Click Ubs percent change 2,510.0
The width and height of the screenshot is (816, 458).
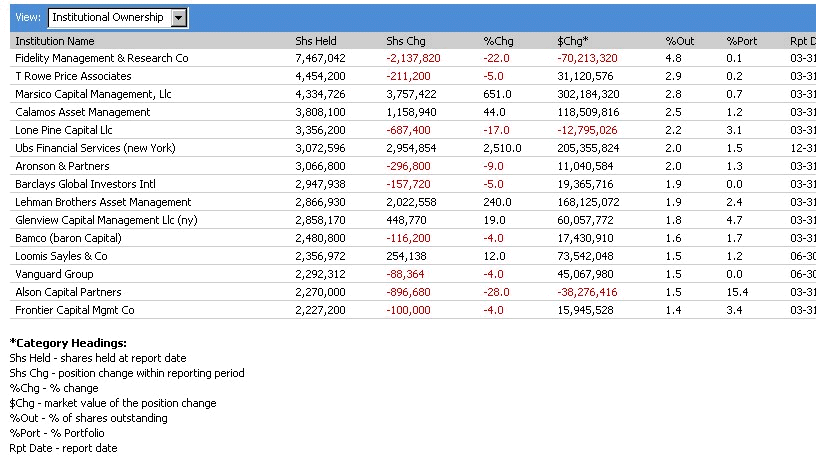point(502,148)
